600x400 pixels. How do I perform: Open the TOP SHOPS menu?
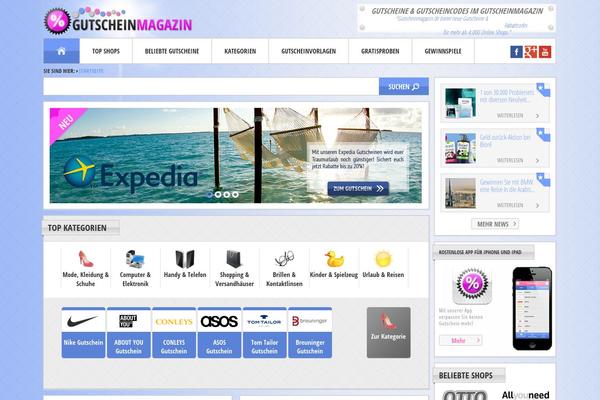point(106,51)
